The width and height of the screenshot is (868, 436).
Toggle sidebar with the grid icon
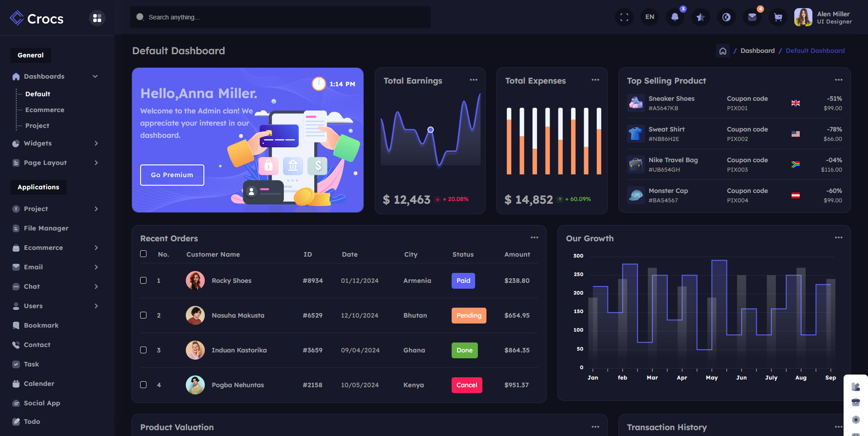coord(97,18)
